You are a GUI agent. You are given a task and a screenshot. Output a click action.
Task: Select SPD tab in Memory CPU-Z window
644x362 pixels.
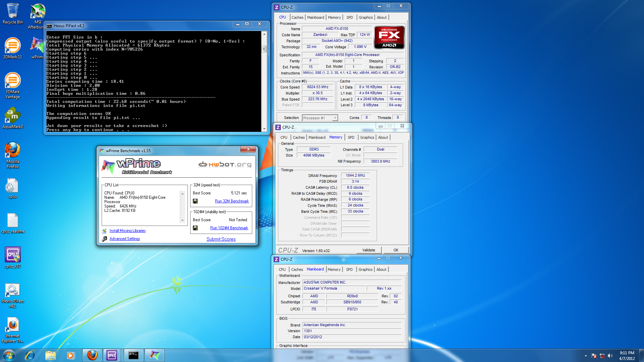tap(351, 137)
